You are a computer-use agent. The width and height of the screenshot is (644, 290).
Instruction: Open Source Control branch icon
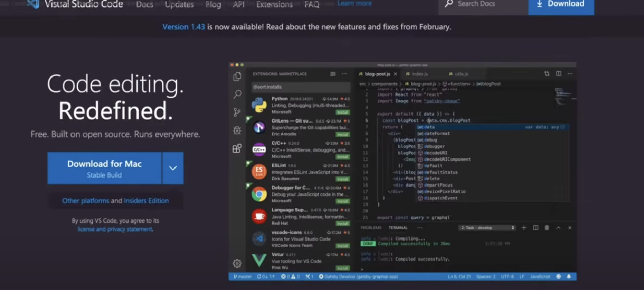click(x=237, y=112)
